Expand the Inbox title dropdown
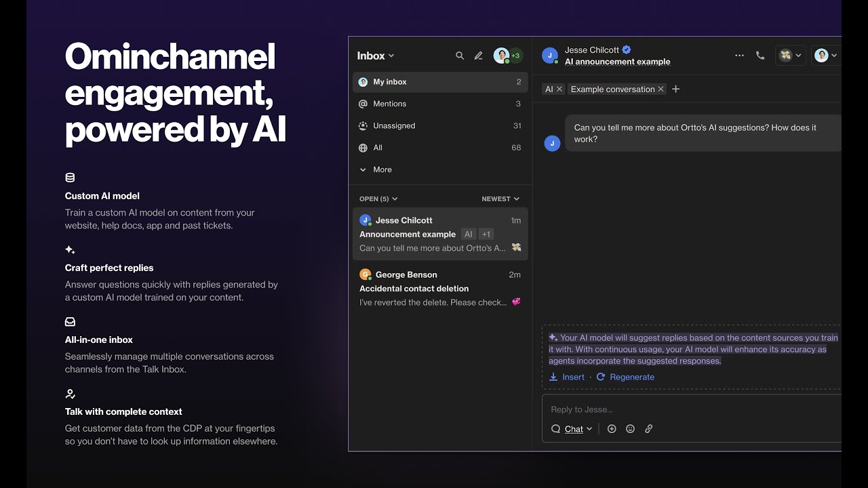 click(x=376, y=56)
